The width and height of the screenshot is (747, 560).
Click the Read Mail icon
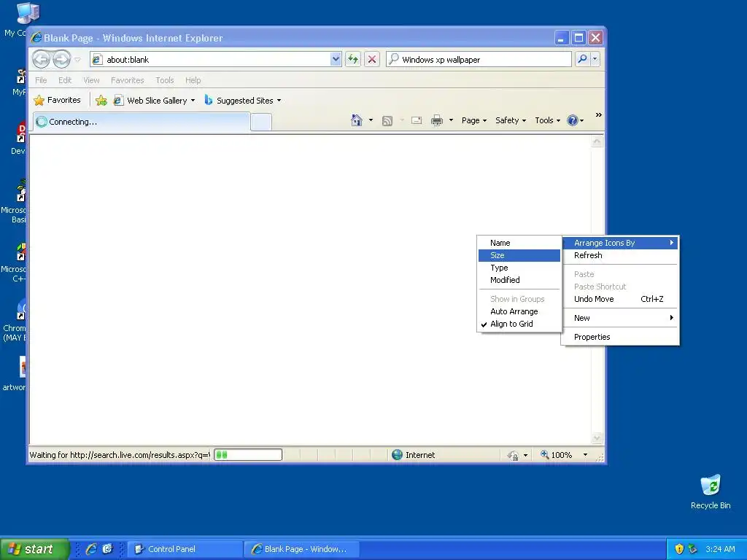pyautogui.click(x=417, y=120)
